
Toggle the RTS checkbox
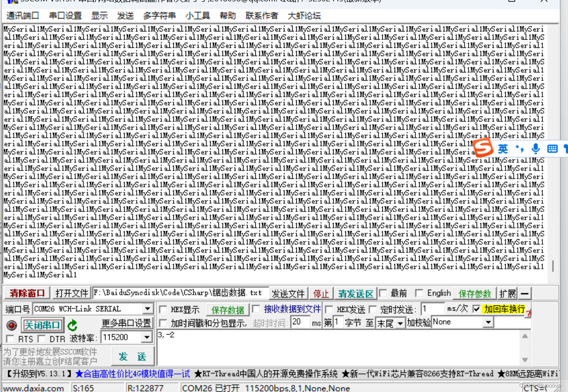coord(10,339)
